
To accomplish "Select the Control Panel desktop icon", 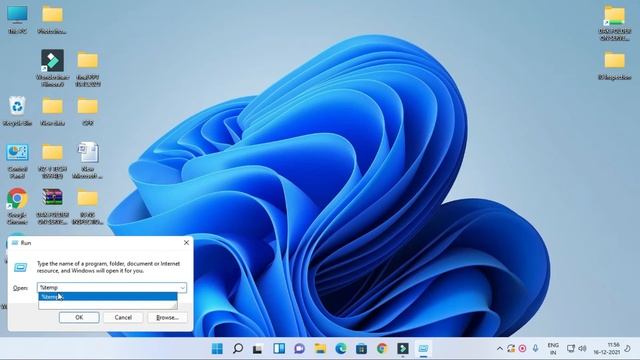I will coord(17,161).
